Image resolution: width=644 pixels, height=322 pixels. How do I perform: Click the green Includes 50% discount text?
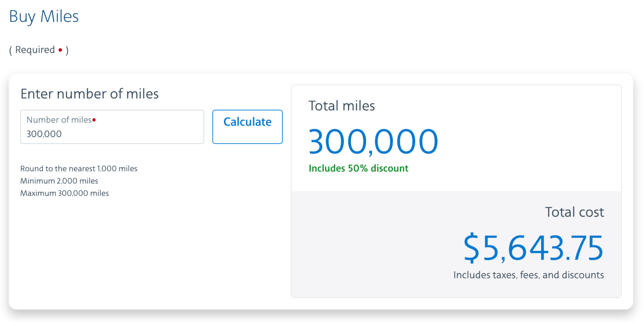click(358, 168)
